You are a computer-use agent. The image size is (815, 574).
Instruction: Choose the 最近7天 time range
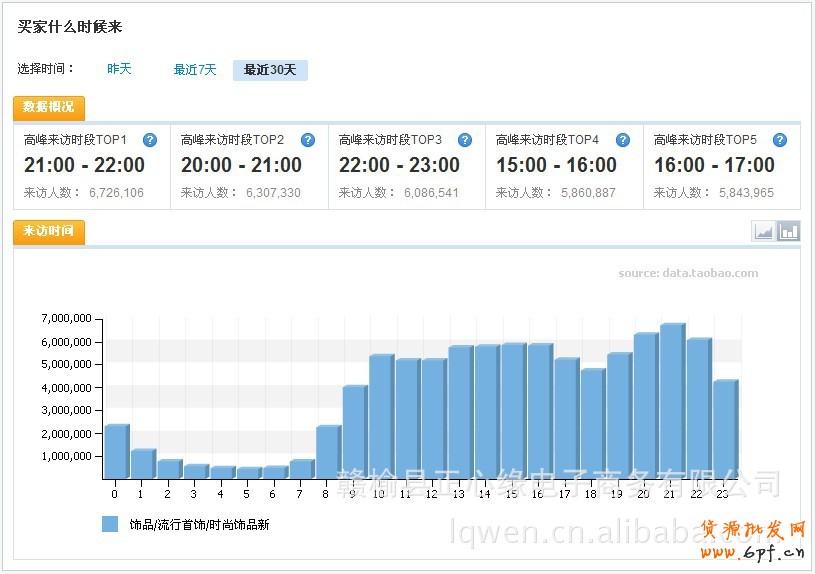coord(195,70)
